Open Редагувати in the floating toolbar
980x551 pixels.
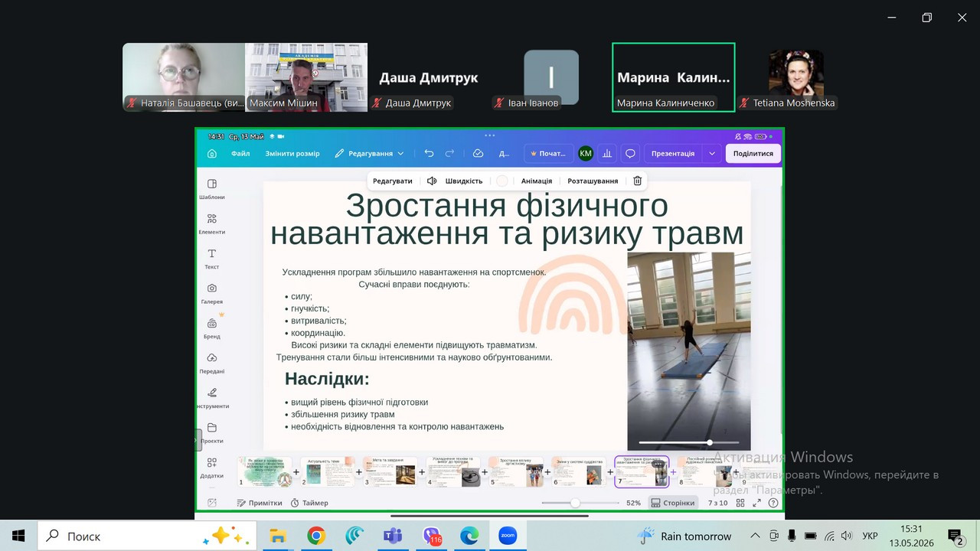(x=393, y=181)
